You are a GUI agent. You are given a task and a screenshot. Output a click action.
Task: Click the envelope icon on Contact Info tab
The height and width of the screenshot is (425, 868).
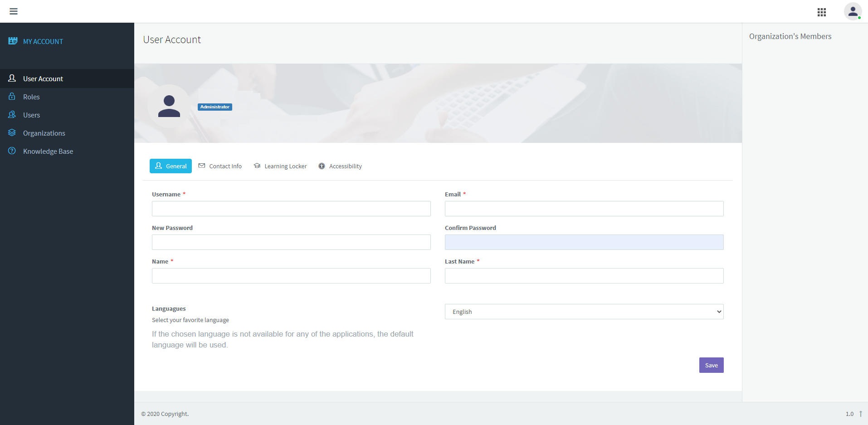coord(202,166)
